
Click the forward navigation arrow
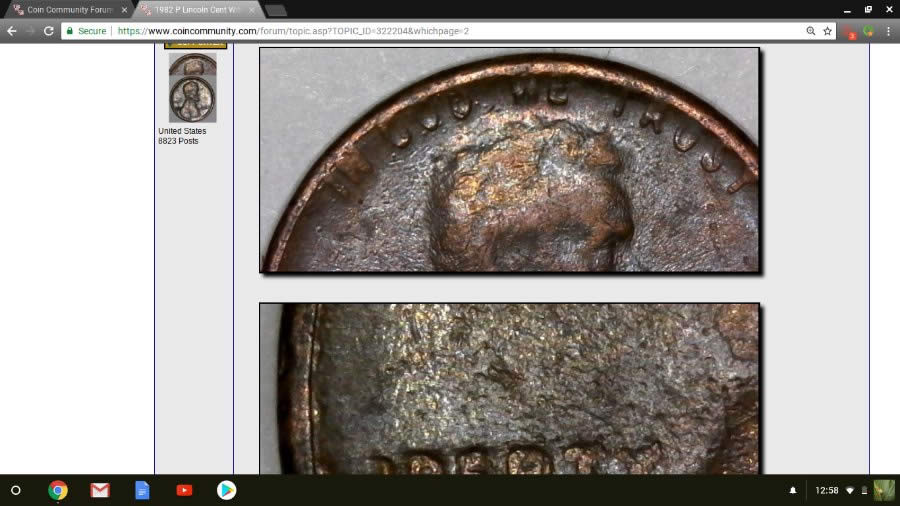pos(30,31)
